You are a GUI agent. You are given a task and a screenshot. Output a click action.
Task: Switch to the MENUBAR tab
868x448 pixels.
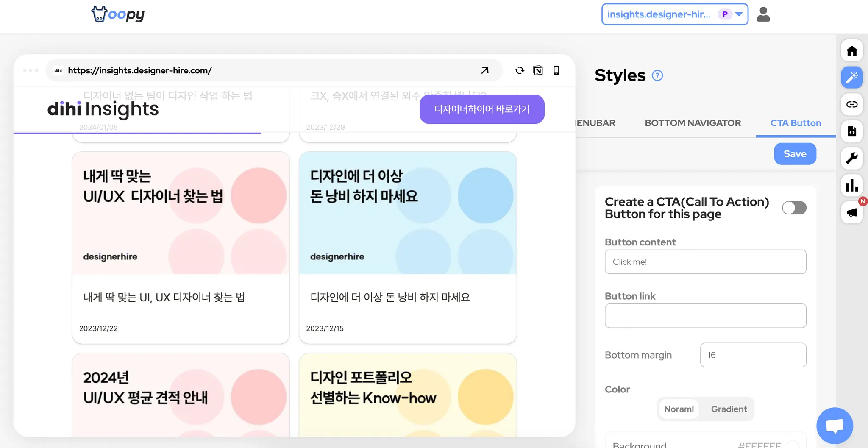tap(595, 123)
